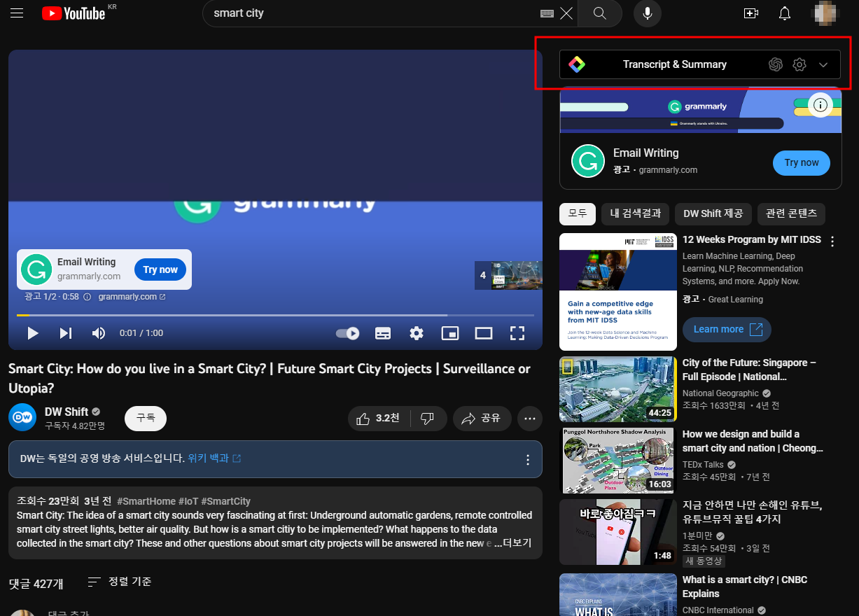Click Learn more on MIT IDSS ad
859x616 pixels.
pyautogui.click(x=727, y=329)
